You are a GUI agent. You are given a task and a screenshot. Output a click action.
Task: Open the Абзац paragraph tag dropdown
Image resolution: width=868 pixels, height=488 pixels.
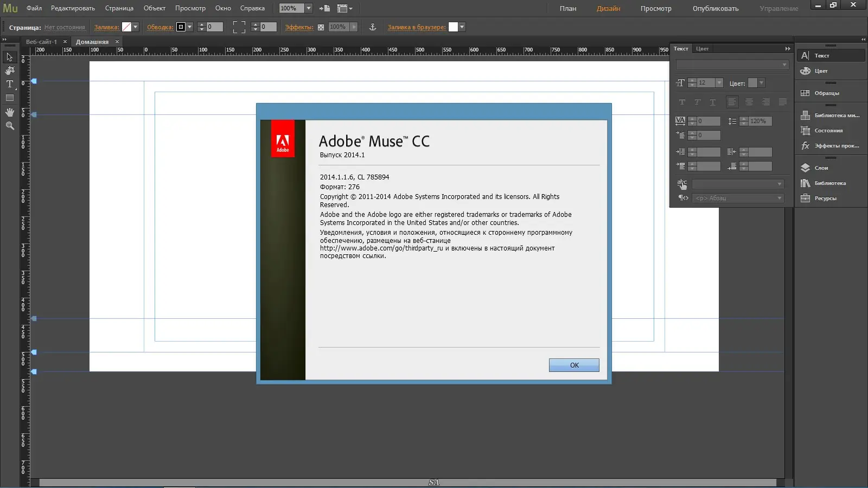click(738, 198)
